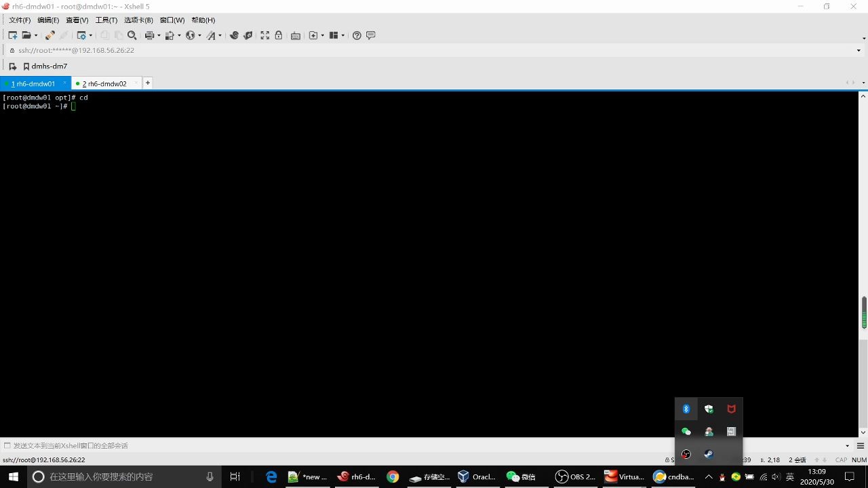Add a new tab with plus button

tap(147, 83)
